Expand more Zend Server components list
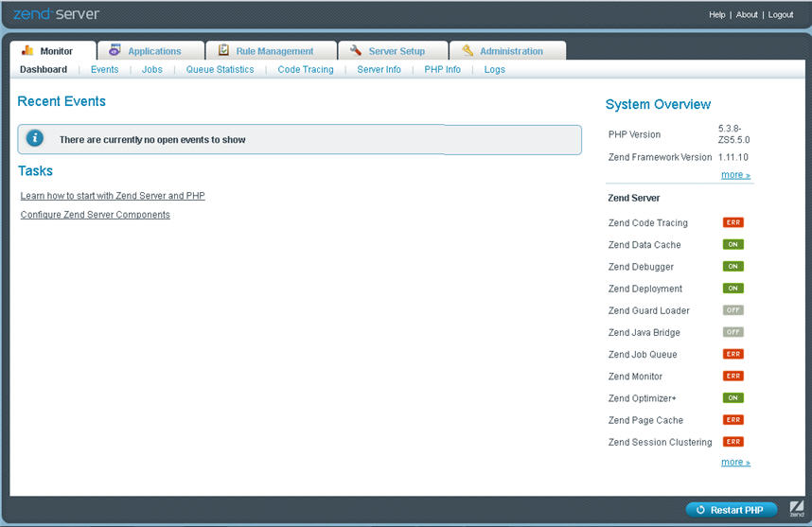The width and height of the screenshot is (812, 527). tap(735, 463)
